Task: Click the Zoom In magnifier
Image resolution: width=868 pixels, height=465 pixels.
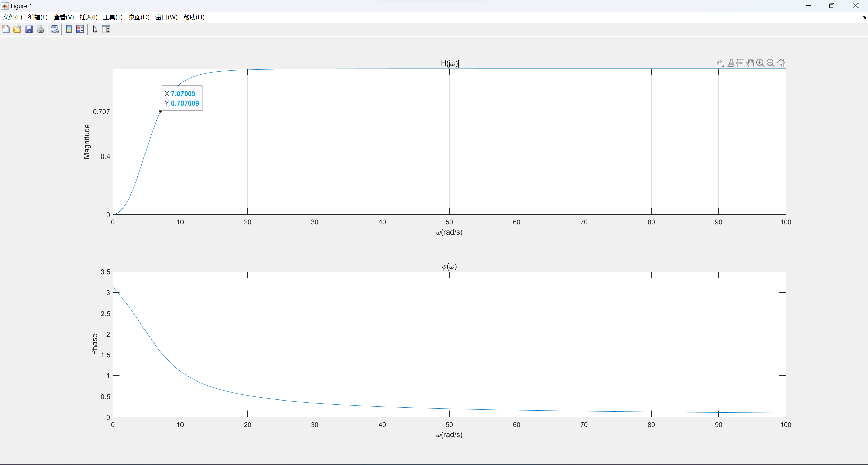Action: (x=760, y=63)
